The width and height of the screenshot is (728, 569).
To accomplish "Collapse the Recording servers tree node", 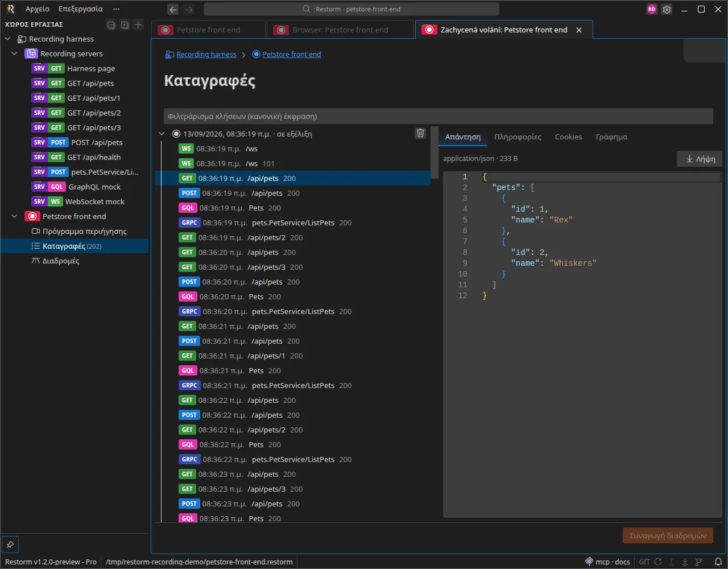I will click(15, 54).
